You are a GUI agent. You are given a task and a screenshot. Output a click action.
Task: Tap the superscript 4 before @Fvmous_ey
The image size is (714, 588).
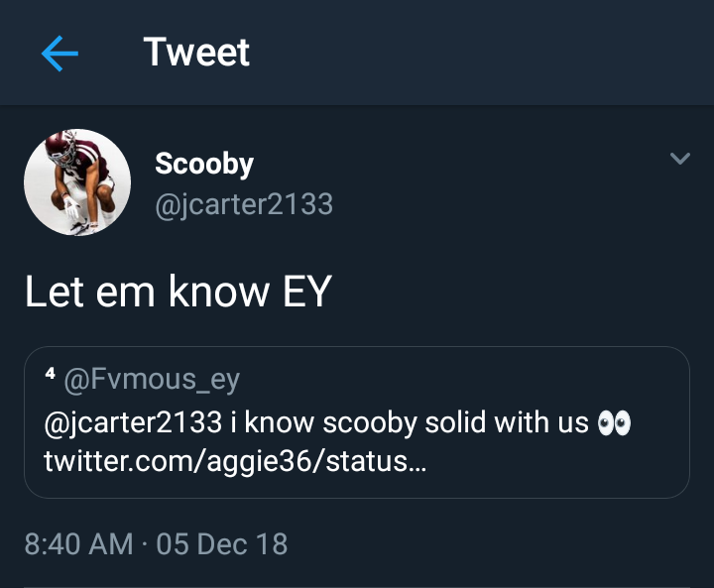pos(50,374)
